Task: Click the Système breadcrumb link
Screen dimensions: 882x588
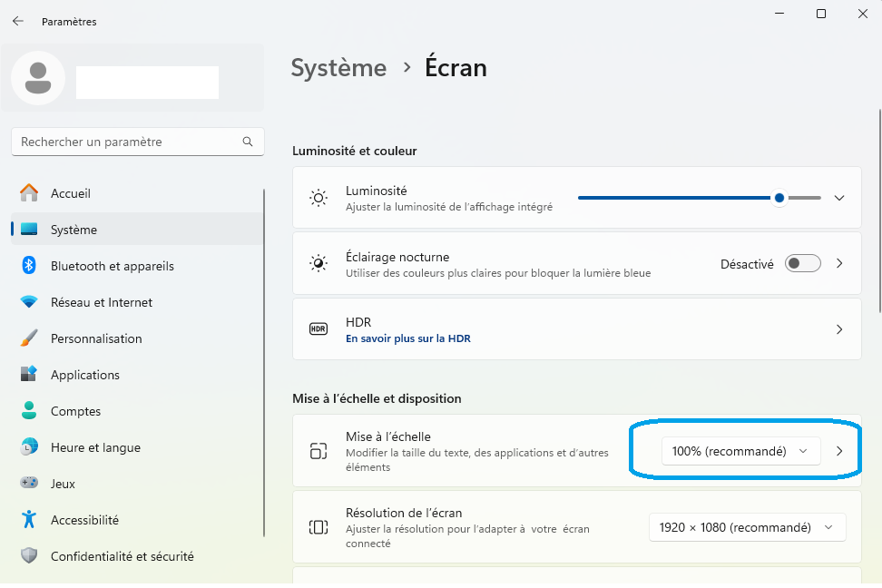Action: click(x=338, y=67)
